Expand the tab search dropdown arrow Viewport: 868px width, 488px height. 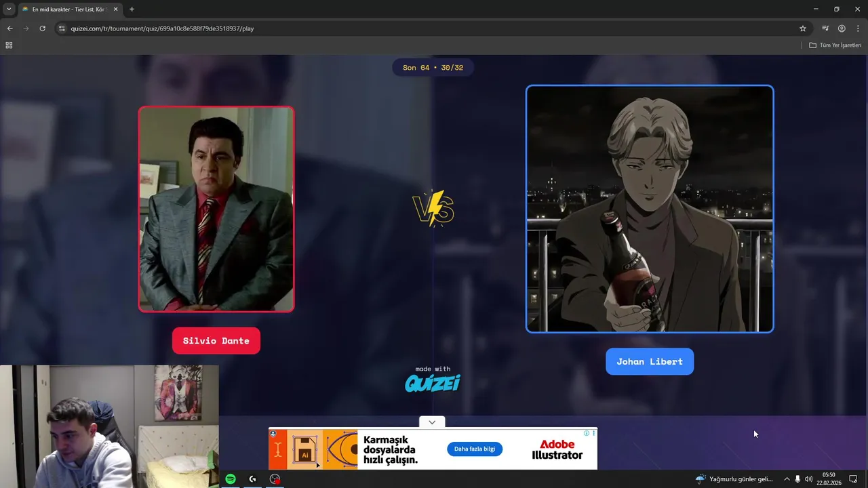(x=9, y=9)
